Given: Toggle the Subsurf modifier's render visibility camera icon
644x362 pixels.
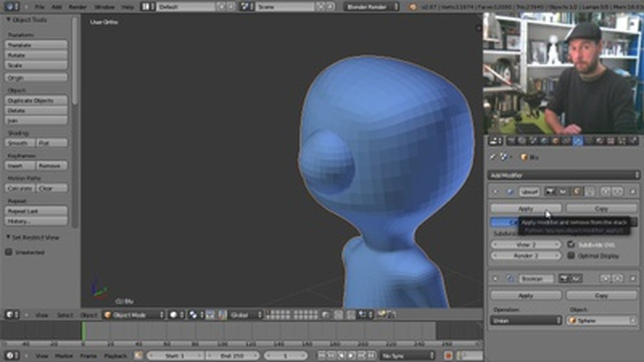Looking at the screenshot, I should point(550,192).
